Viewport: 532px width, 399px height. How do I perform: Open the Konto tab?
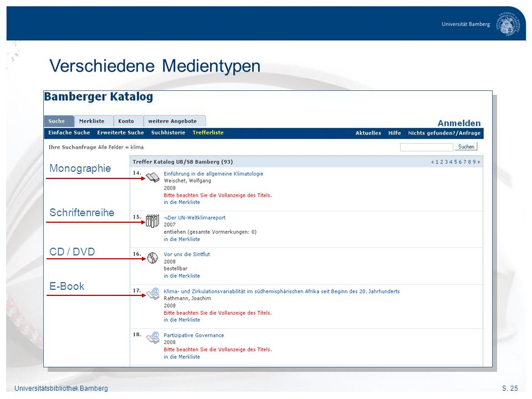[x=128, y=121]
